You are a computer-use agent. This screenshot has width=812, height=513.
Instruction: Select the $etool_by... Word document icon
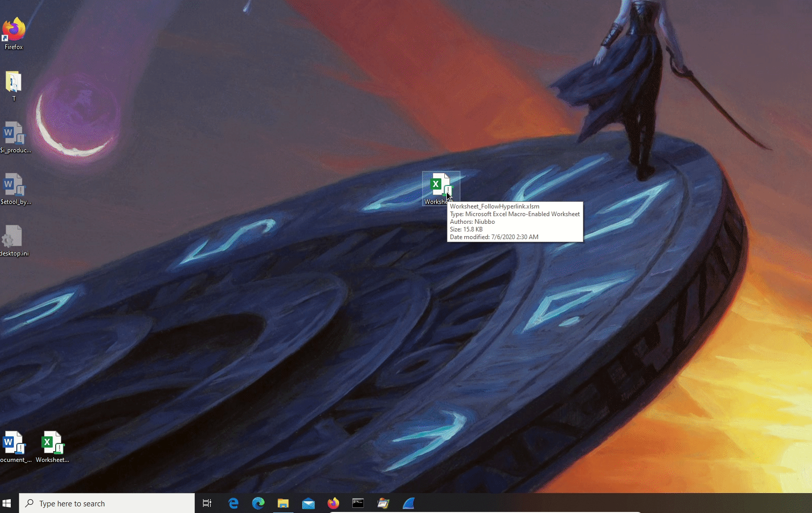[x=15, y=189]
